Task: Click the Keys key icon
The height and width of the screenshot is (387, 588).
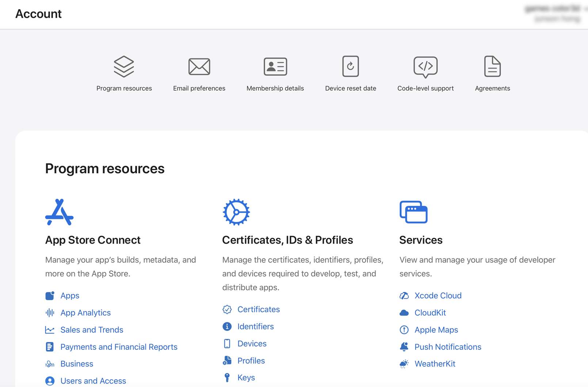Action: click(227, 378)
